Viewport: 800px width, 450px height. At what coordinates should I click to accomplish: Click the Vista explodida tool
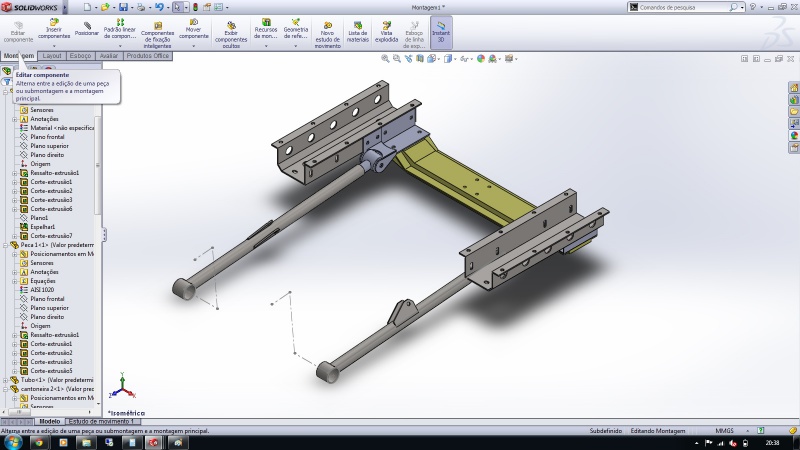click(x=386, y=32)
